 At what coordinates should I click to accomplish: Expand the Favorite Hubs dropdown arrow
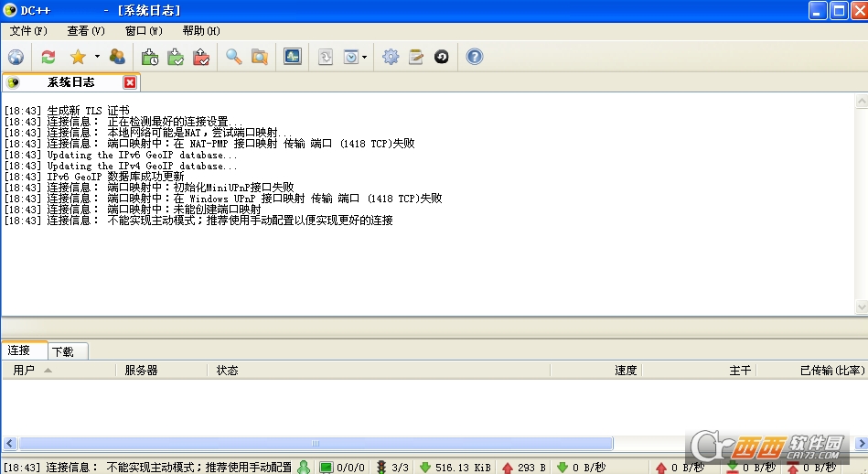(x=96, y=57)
